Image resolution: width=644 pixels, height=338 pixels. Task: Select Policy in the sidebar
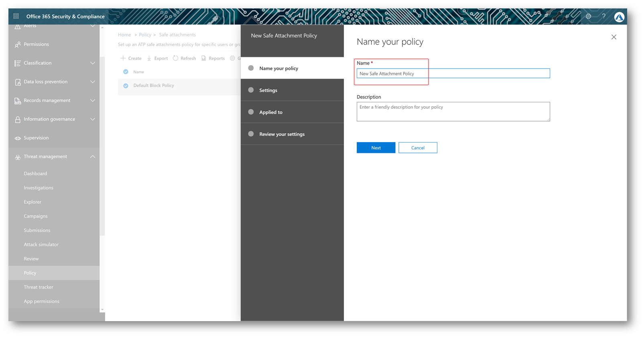coord(54,273)
